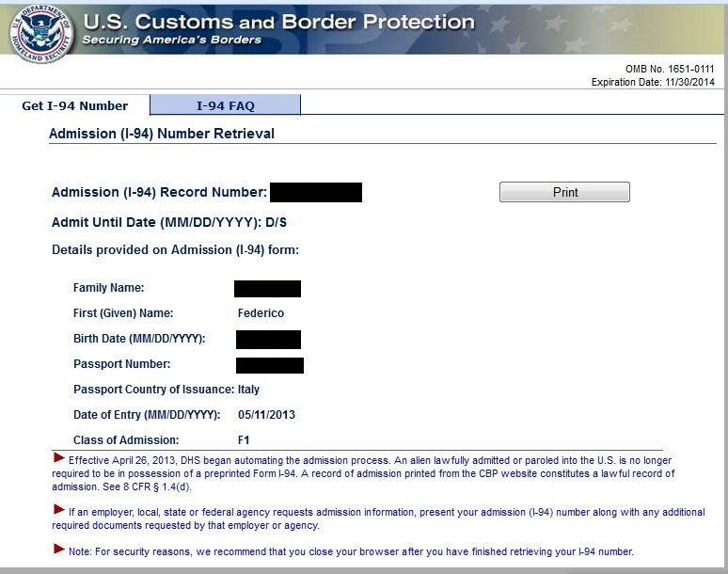Image resolution: width=728 pixels, height=574 pixels.
Task: Click the redacted Birth Date value
Action: (268, 340)
